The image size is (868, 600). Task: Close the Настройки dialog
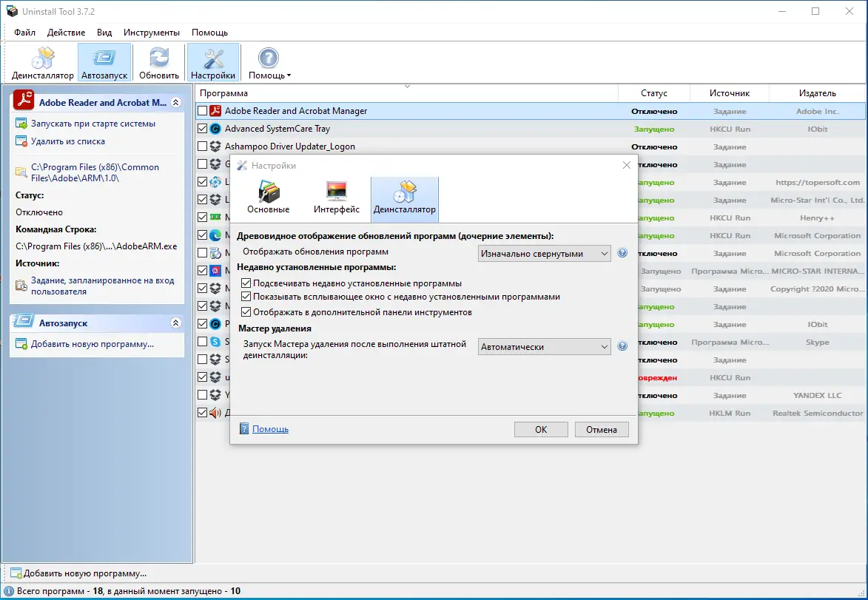[627, 165]
